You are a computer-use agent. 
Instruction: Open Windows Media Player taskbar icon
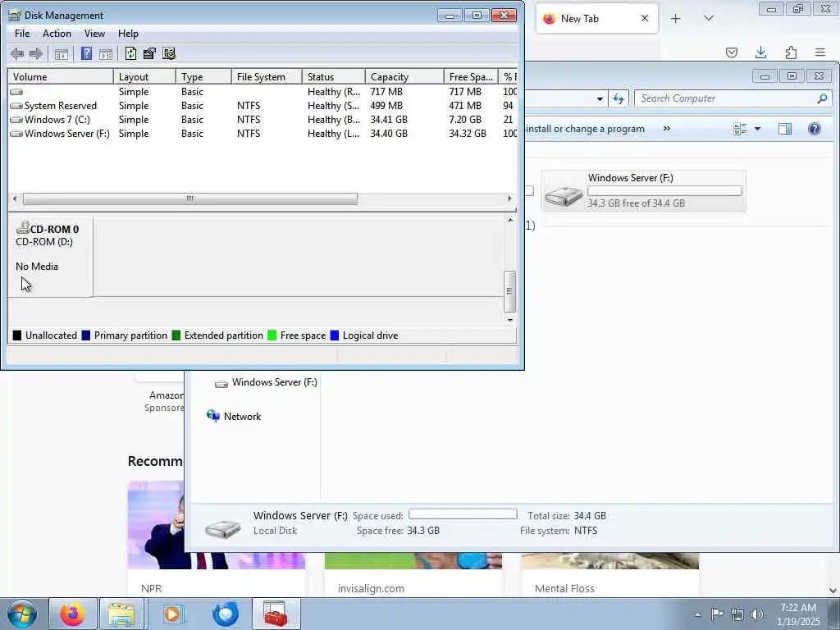[173, 614]
